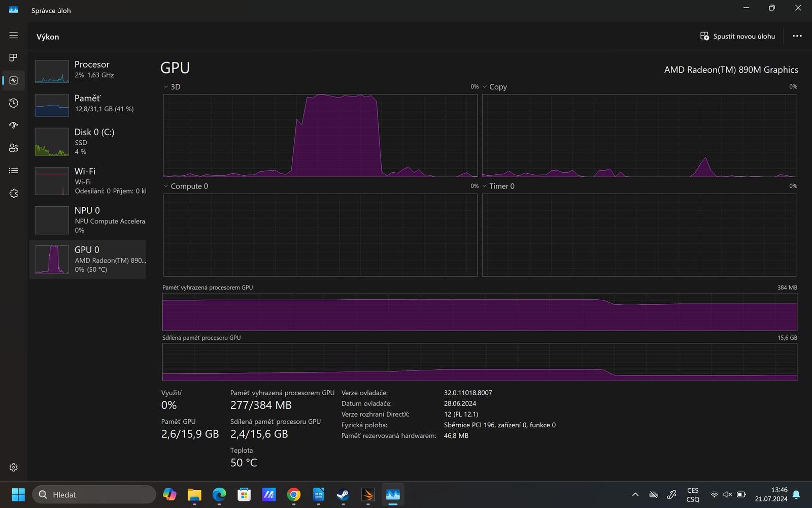
Task: Open the hamburger navigation menu
Action: (14, 35)
